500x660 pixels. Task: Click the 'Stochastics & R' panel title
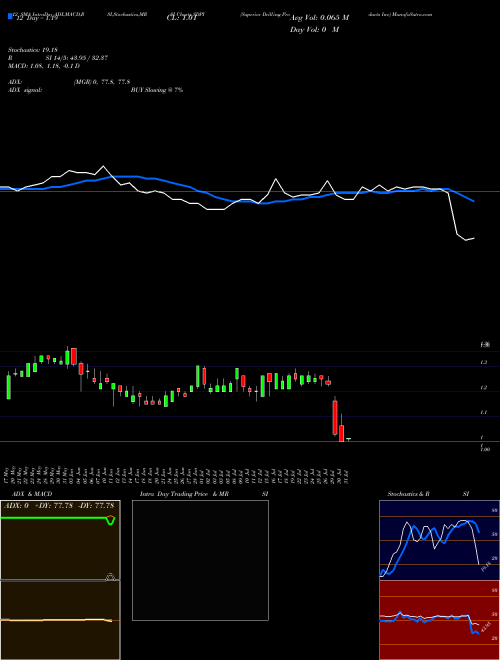408,494
